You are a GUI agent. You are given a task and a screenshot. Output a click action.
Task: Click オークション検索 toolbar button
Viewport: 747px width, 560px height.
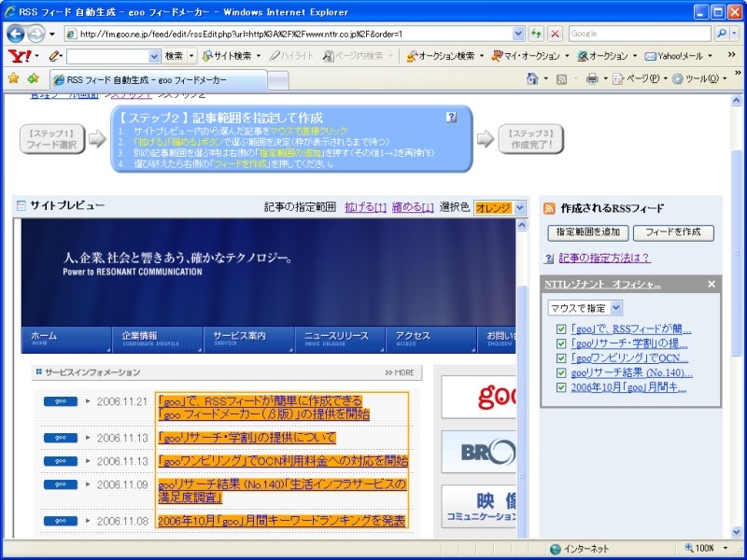pyautogui.click(x=440, y=56)
